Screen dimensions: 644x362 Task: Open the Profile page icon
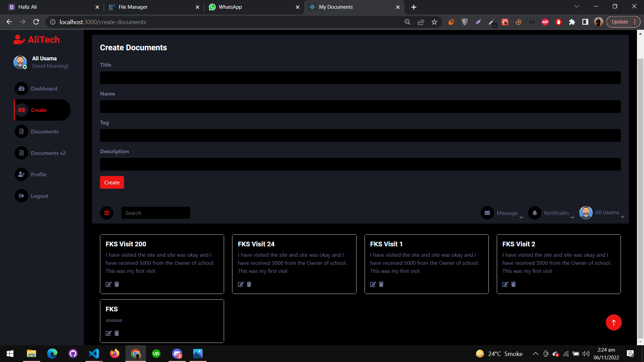coord(21,174)
